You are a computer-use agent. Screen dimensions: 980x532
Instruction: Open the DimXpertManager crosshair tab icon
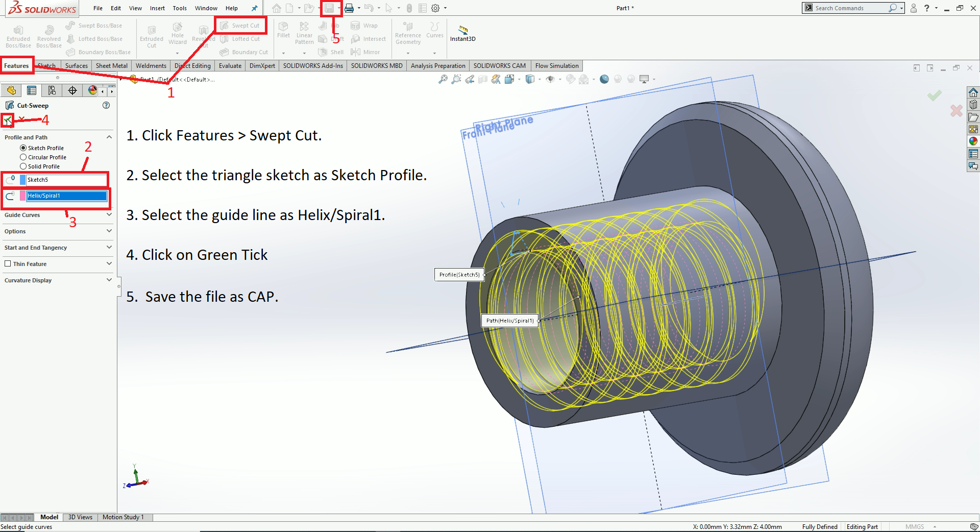[72, 90]
